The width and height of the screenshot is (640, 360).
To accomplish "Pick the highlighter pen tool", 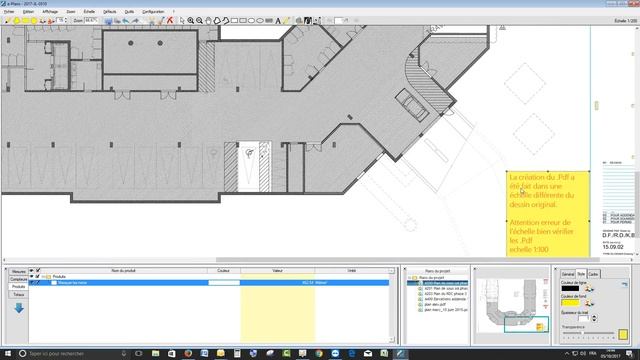I will click(x=286, y=20).
